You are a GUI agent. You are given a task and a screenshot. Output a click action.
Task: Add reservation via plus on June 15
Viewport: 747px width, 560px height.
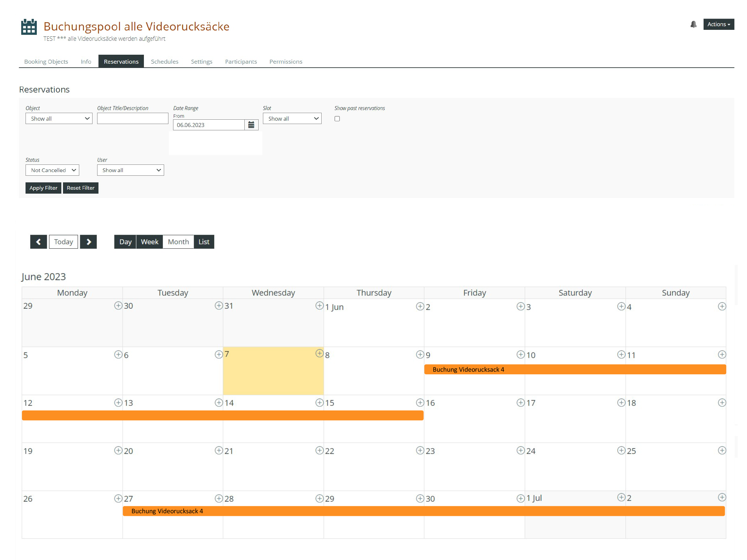(420, 403)
